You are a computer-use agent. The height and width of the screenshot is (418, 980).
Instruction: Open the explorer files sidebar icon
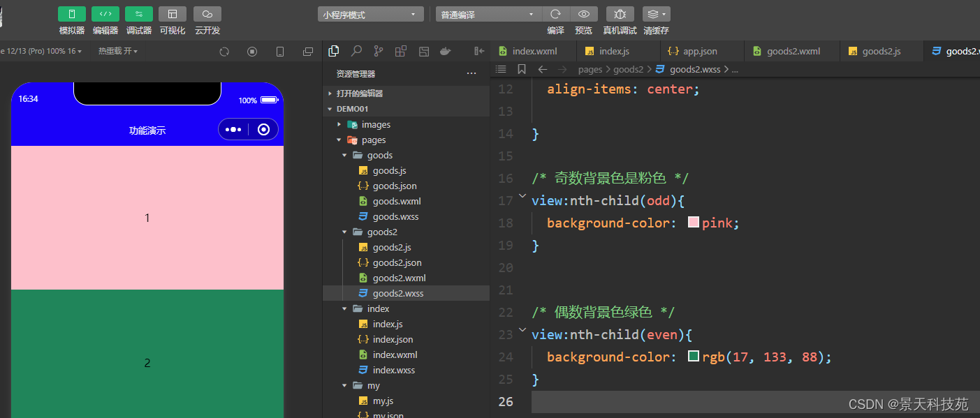(x=334, y=51)
